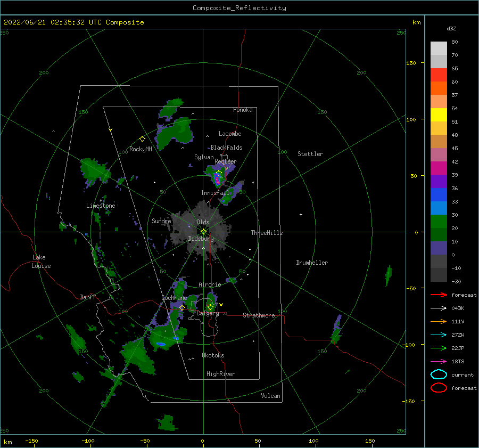This screenshot has height=448, width=479.
Task: Click the Ponoka city label
Action: coord(243,110)
